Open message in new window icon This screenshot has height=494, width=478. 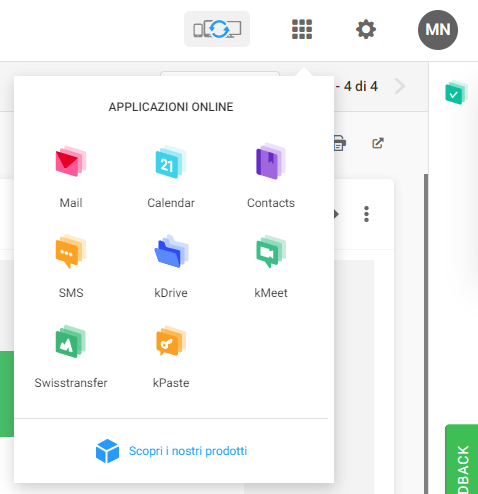[378, 143]
